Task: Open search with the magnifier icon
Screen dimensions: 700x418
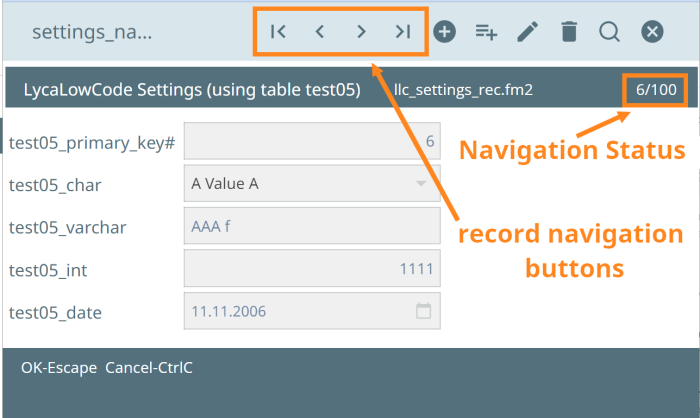Action: click(x=610, y=32)
